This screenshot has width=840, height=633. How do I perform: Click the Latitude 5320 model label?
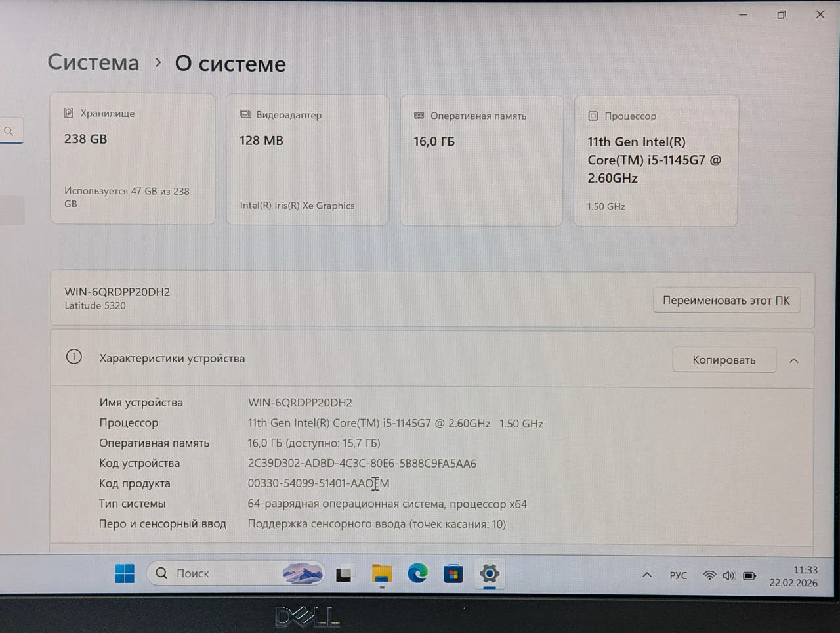95,305
